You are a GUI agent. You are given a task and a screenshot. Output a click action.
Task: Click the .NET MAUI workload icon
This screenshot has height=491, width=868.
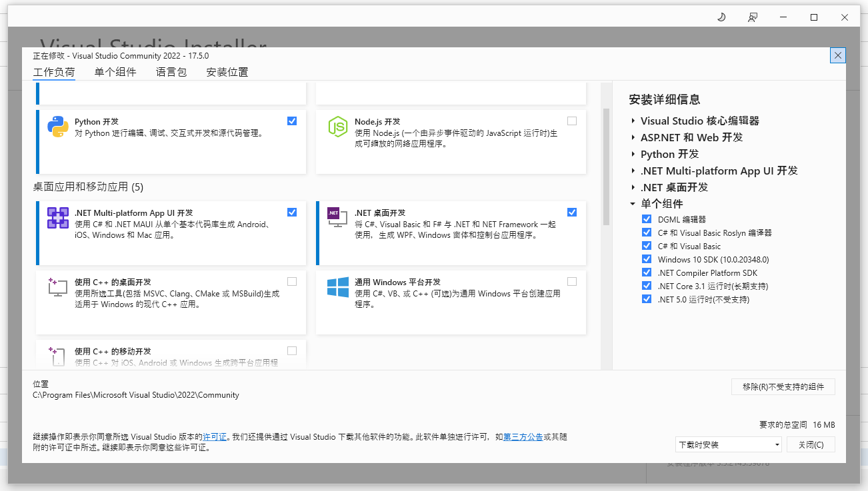58,218
